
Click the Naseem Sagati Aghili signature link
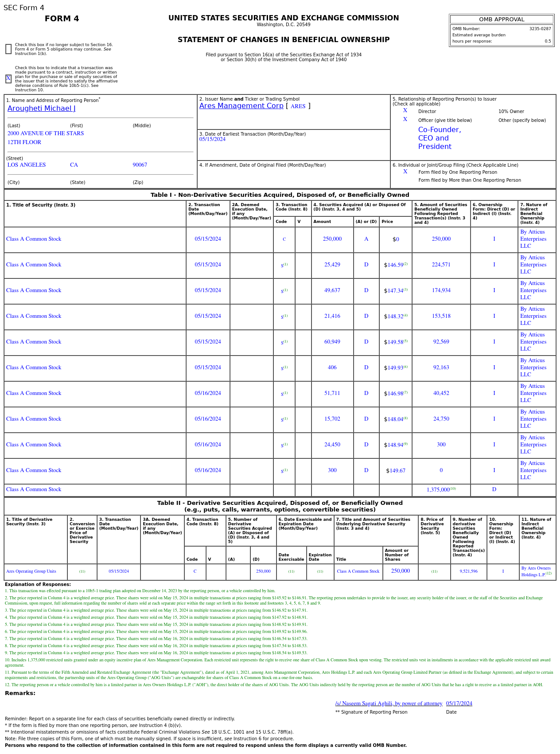pos(389,703)
